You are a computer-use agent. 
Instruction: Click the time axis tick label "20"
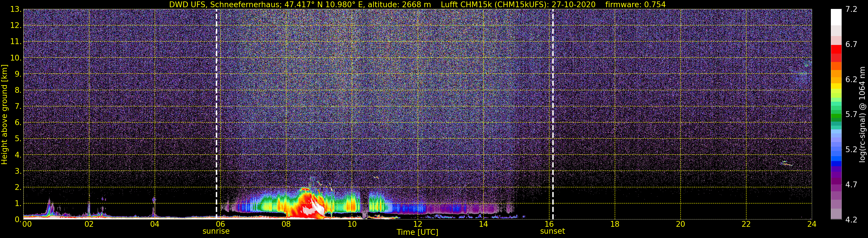tap(681, 224)
